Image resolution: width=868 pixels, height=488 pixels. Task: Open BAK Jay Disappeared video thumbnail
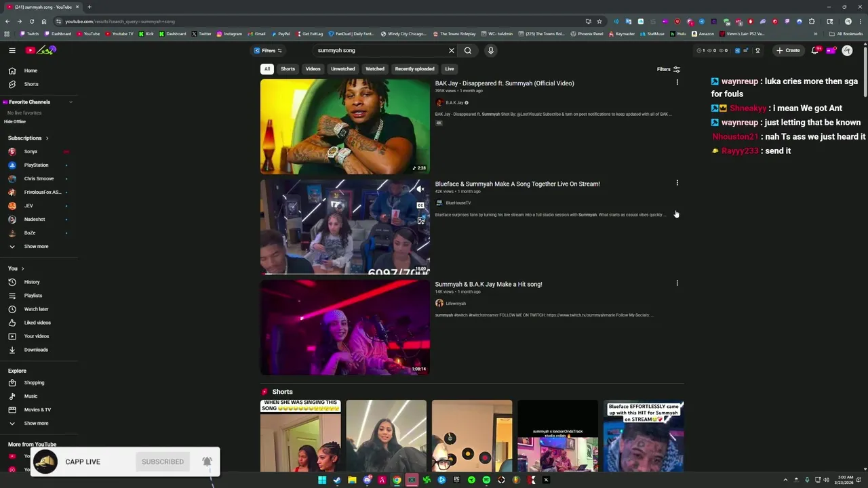345,127
